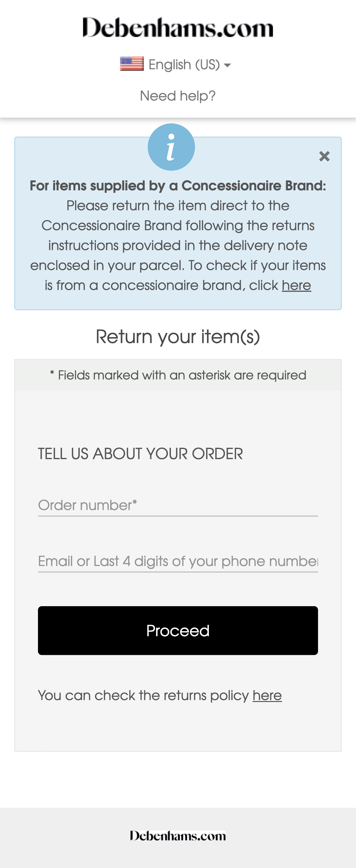Click the Order number input field
This screenshot has width=356, height=868.
(177, 505)
